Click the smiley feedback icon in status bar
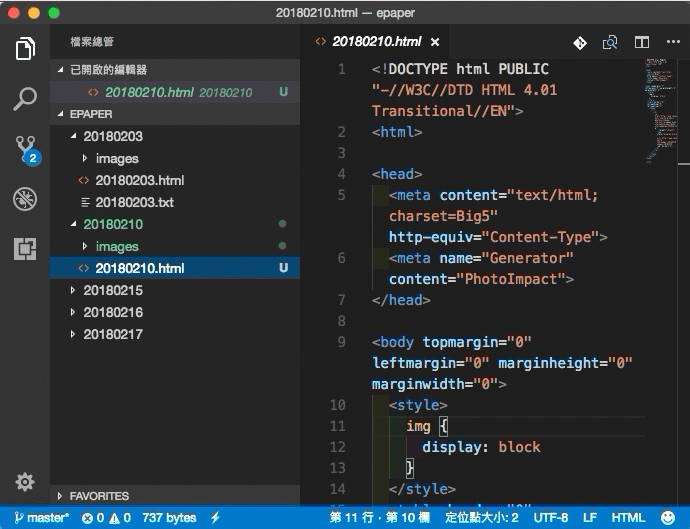The height and width of the screenshot is (529, 690). pyautogui.click(x=668, y=518)
